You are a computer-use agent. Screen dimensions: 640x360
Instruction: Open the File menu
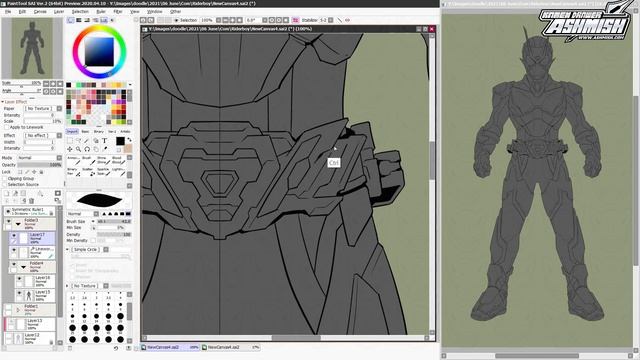(8, 11)
